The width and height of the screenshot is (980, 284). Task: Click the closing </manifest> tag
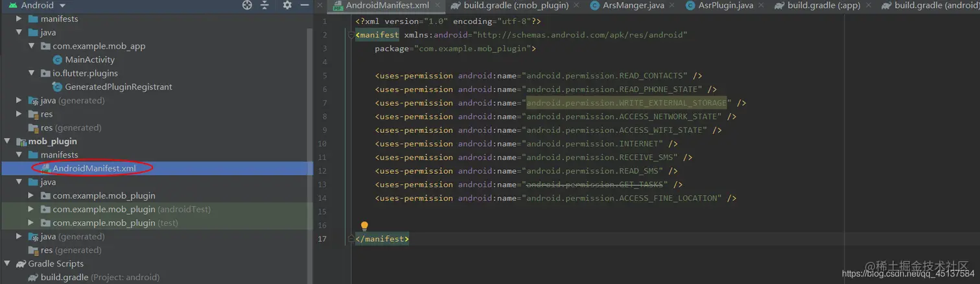(382, 239)
